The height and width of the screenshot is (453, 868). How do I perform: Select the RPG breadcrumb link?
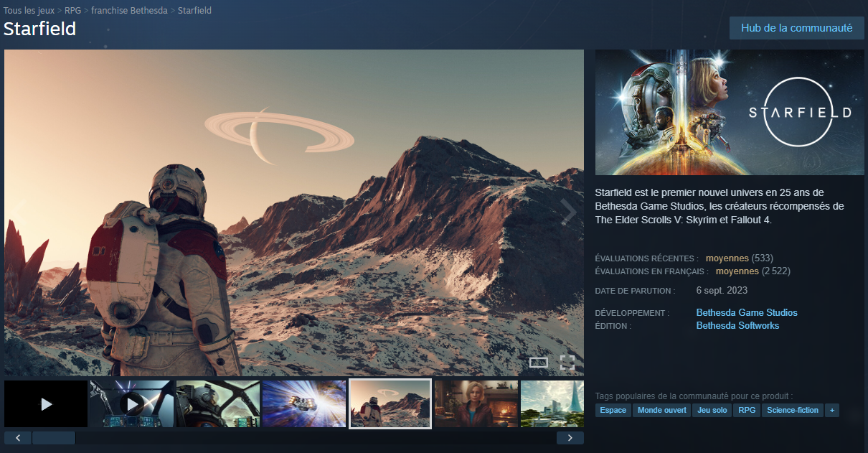[72, 11]
